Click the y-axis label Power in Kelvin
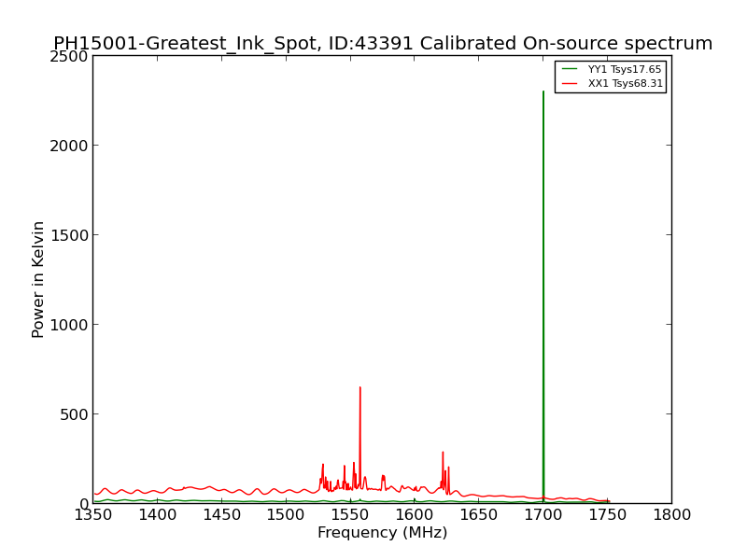The height and width of the screenshot is (560, 747). click(37, 279)
